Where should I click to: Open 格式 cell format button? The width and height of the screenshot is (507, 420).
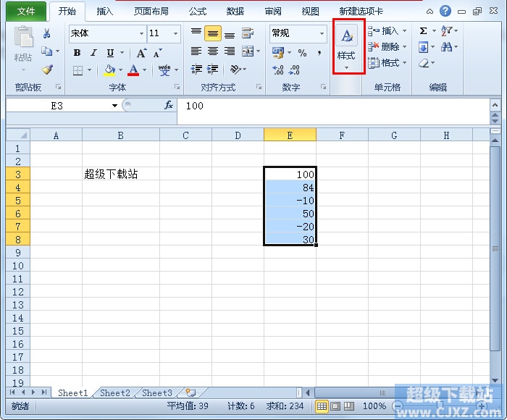387,63
